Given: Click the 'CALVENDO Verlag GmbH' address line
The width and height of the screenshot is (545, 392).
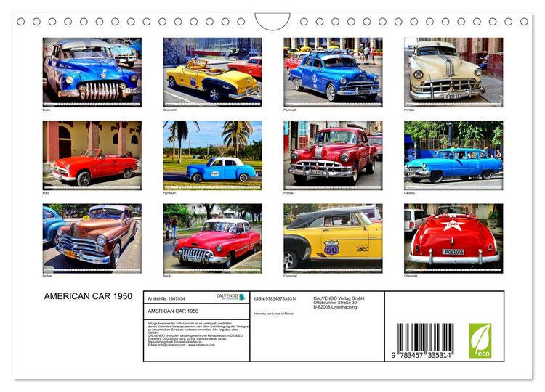Looking at the screenshot, I should (339, 298).
